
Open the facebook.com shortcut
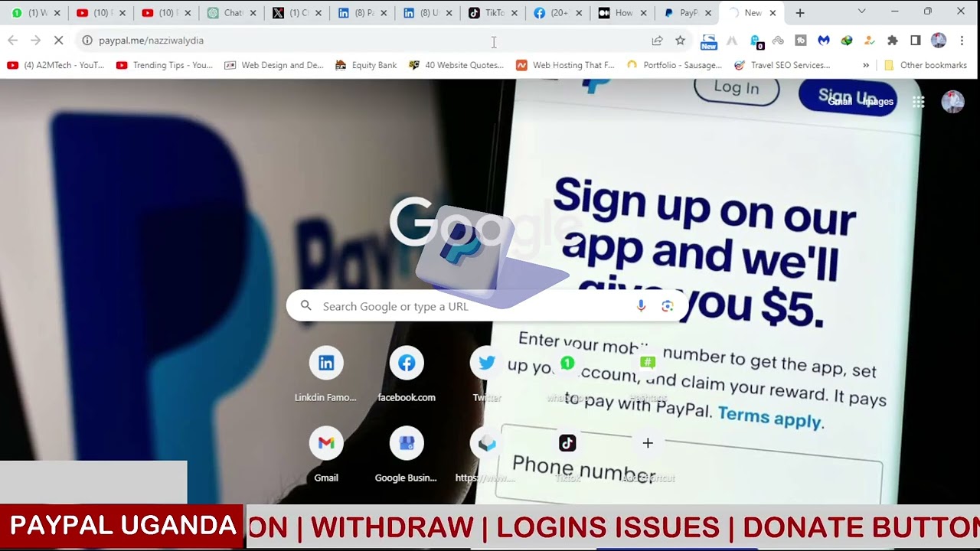pos(407,374)
